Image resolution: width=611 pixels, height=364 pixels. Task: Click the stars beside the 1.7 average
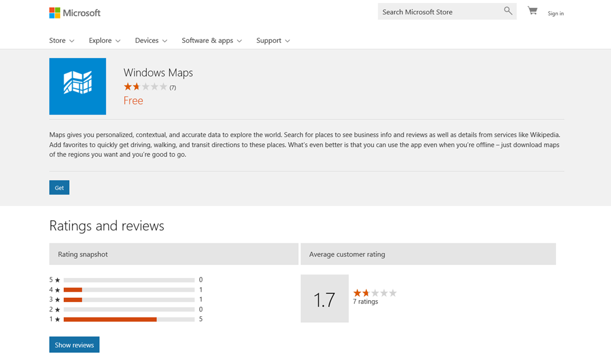[x=375, y=292]
